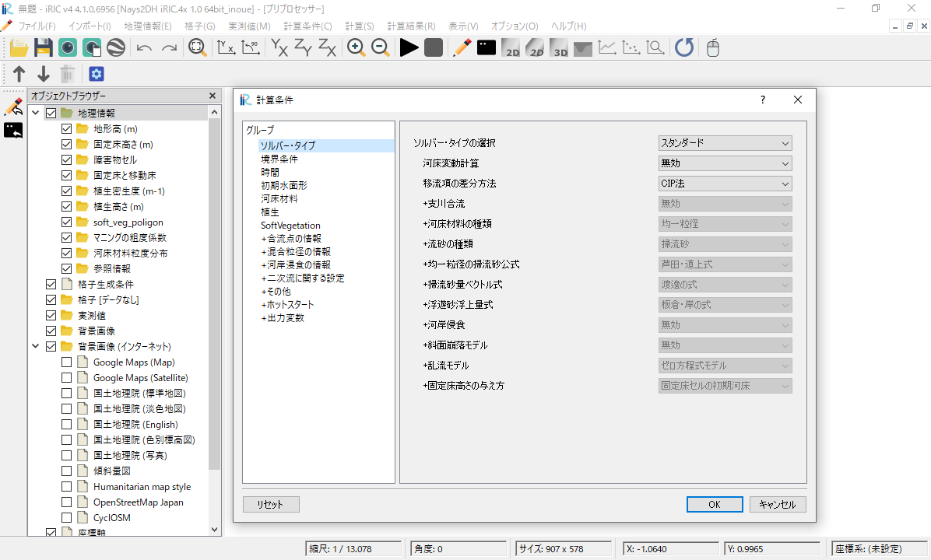Image resolution: width=931 pixels, height=560 pixels.
Task: Click the OK button
Action: coord(715,504)
